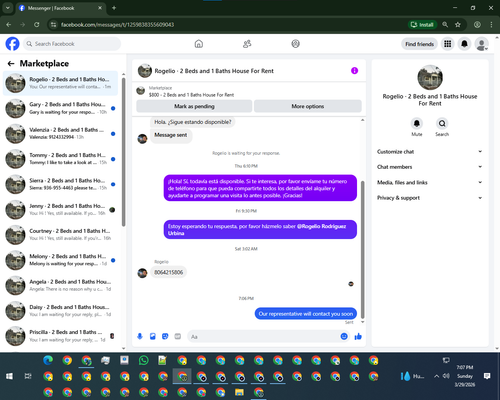500x400 pixels.
Task: Open the $800 Marketplace listing link
Action: point(191,95)
